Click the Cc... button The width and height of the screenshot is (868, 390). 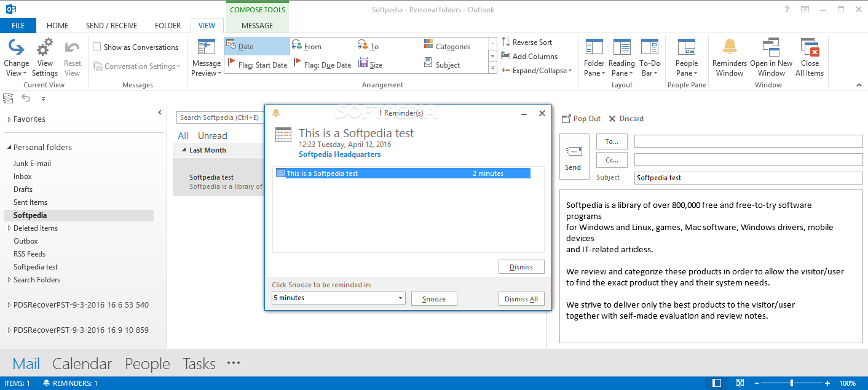click(612, 160)
